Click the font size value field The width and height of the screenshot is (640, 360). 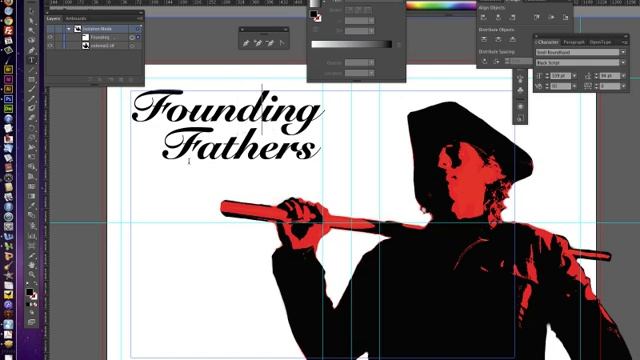[560, 76]
